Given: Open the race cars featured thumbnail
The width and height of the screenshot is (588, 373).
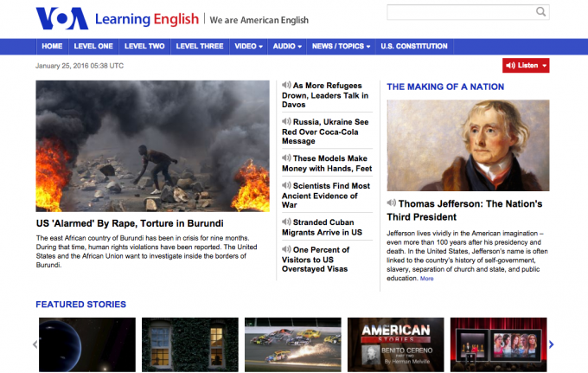Looking at the screenshot, I should click(x=293, y=344).
